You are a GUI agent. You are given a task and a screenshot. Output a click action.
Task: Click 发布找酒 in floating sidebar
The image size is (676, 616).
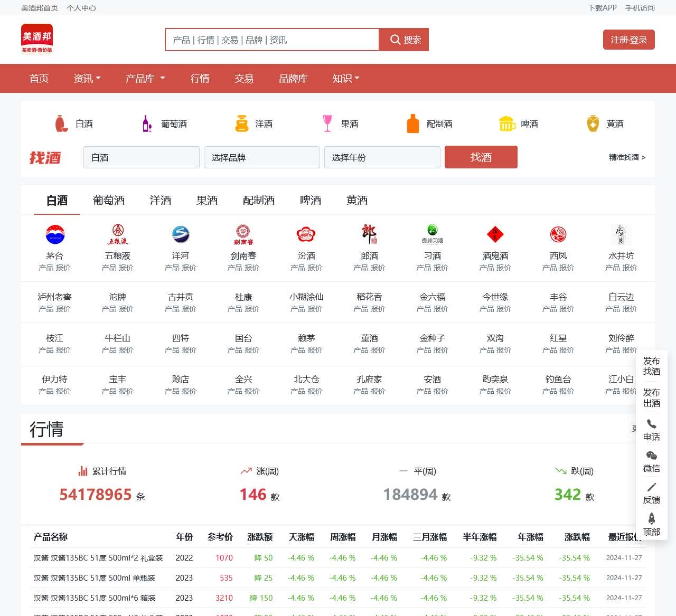click(x=652, y=366)
